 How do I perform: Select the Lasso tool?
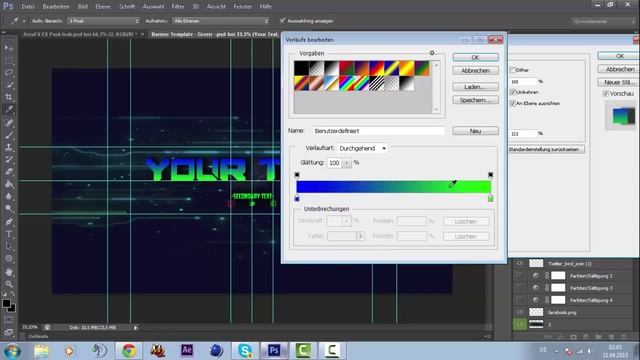coord(9,73)
